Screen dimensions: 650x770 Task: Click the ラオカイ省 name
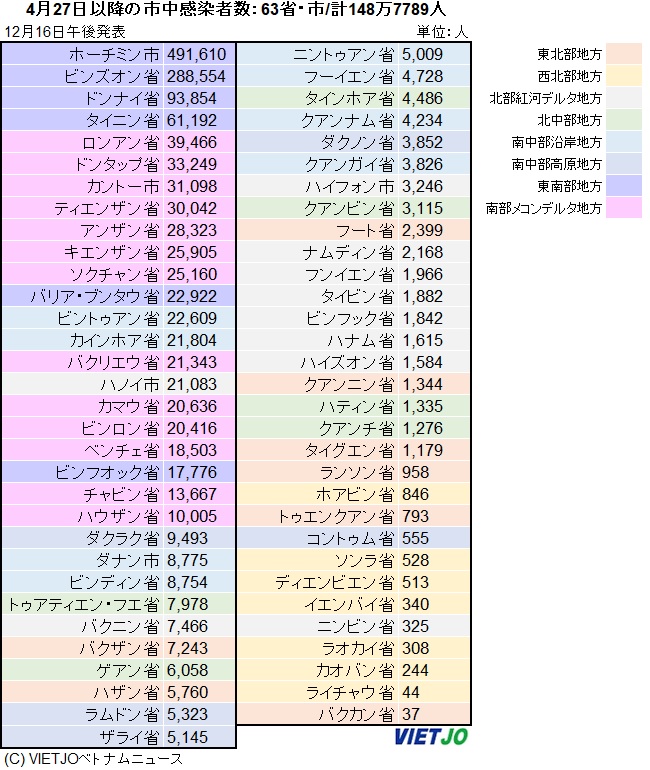coord(357,649)
